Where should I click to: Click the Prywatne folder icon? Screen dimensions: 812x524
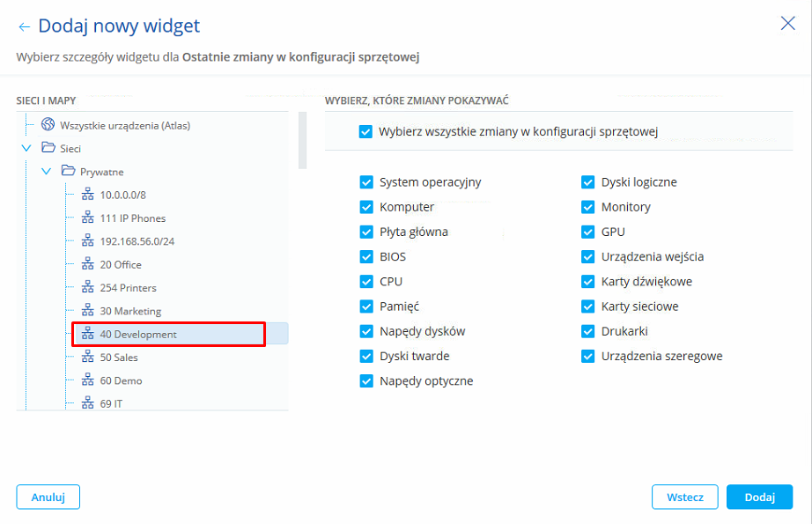[68, 172]
